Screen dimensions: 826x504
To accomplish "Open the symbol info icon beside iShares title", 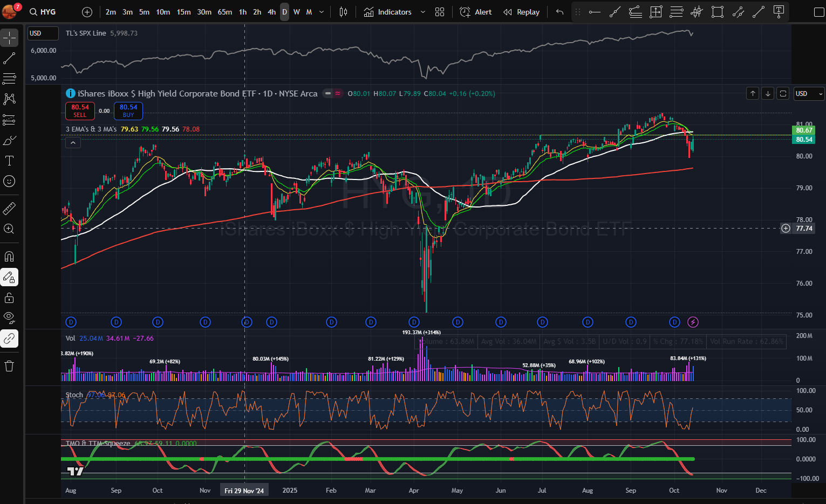I will pyautogui.click(x=70, y=93).
